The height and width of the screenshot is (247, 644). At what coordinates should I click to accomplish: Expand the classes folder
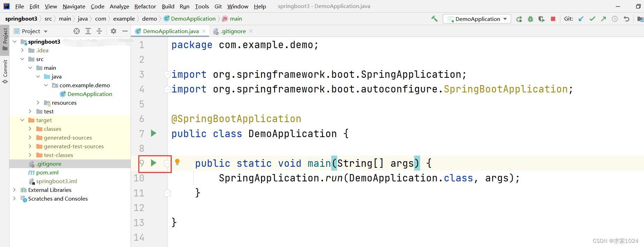[x=30, y=129]
